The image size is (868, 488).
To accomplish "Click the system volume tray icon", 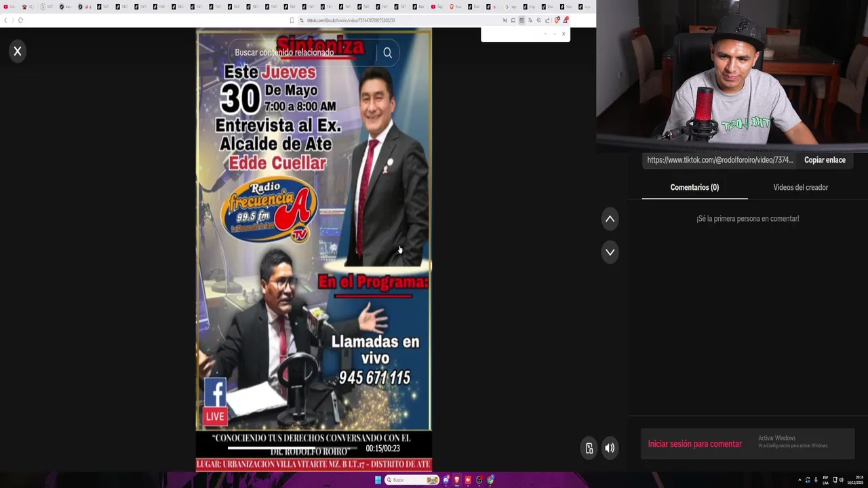I will coord(841,480).
